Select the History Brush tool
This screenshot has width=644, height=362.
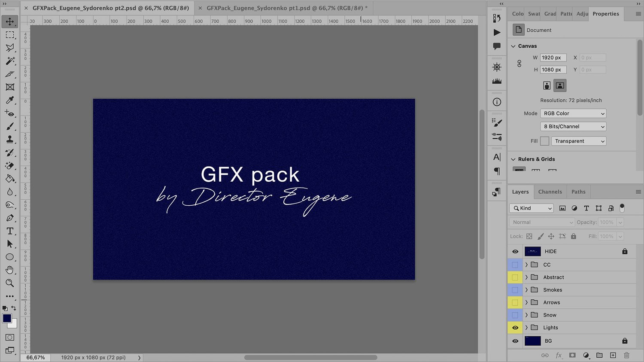10,152
